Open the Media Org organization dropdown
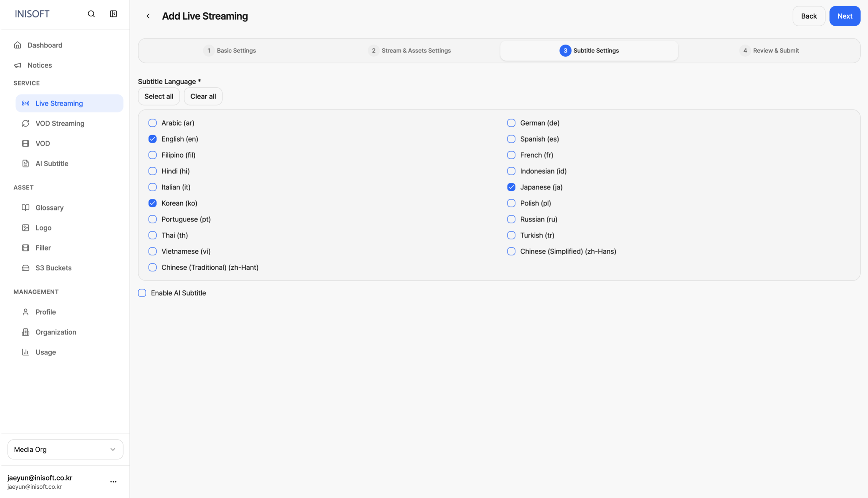Screen dimensions: 868x498 65,449
